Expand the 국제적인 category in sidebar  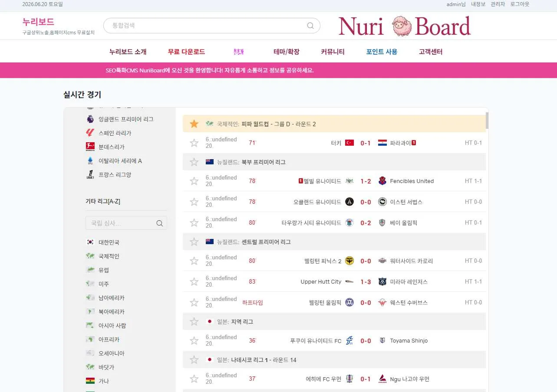click(x=109, y=256)
